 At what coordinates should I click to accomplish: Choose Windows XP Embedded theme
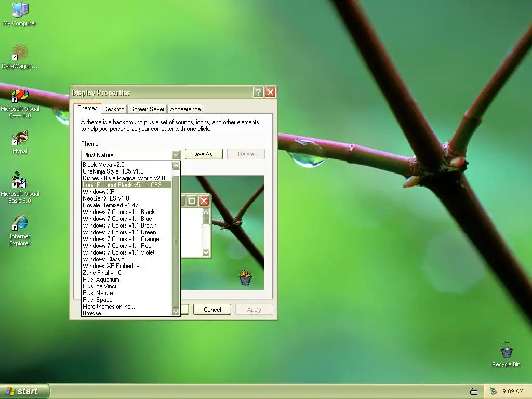tap(127, 266)
